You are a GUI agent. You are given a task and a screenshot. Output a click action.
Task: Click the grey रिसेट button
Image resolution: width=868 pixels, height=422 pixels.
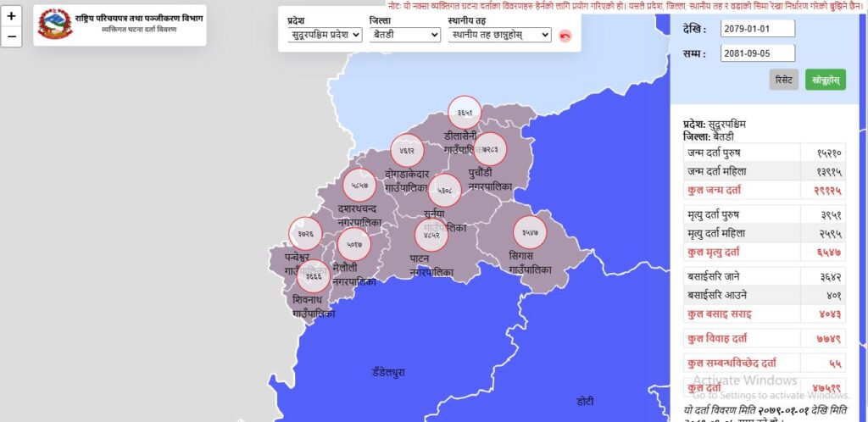coord(784,80)
